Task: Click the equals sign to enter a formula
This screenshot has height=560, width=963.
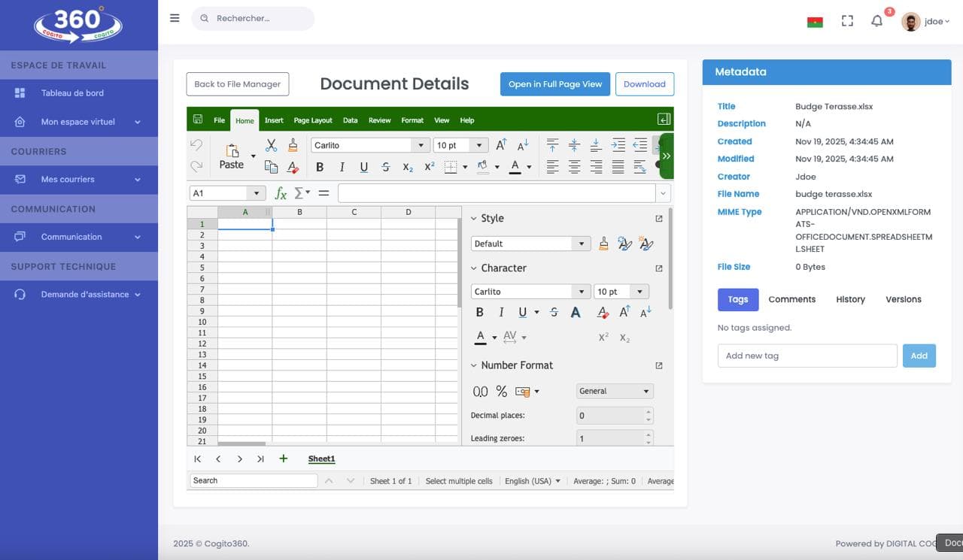Action: pyautogui.click(x=322, y=193)
